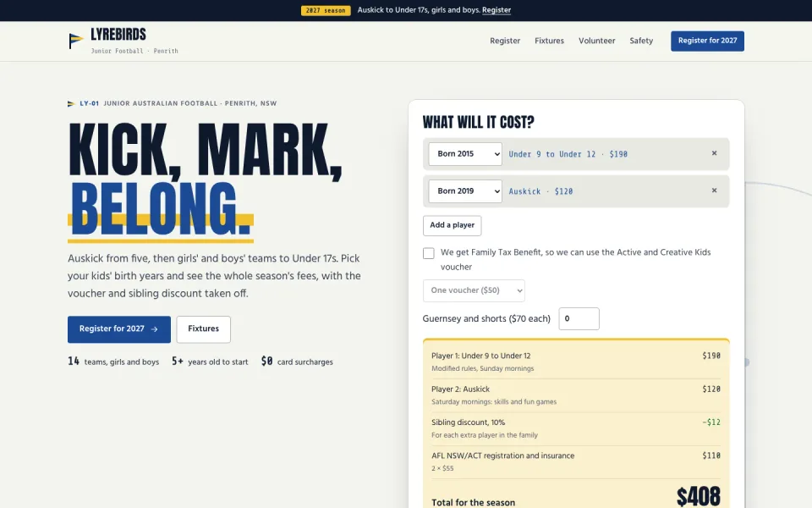The height and width of the screenshot is (508, 812).
Task: Click the header Register for 2027 button
Action: coord(707,41)
